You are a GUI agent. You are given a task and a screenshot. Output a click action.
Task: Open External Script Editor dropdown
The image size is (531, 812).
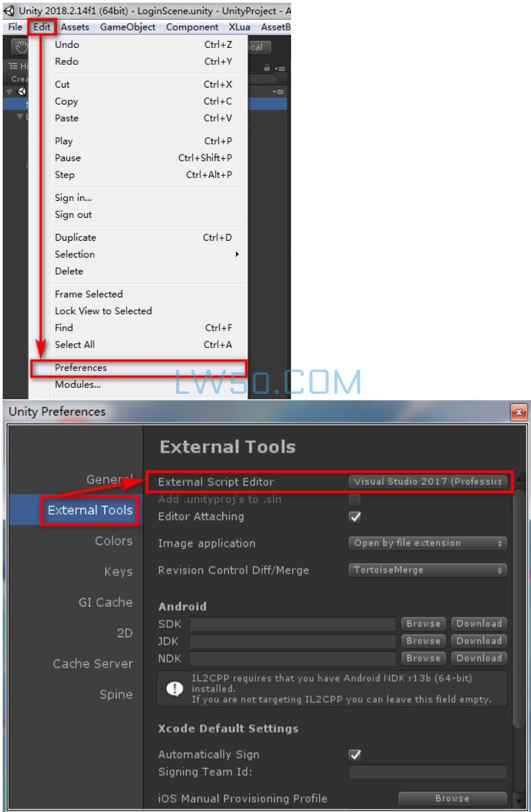click(428, 482)
